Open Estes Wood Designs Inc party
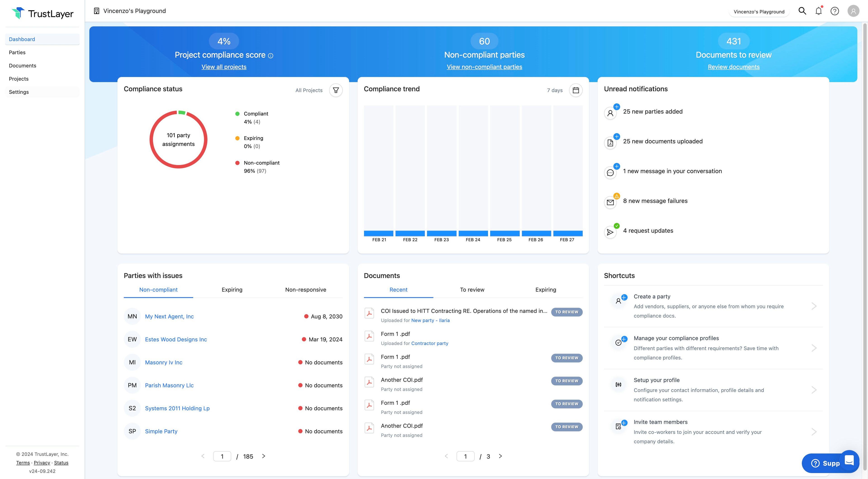This screenshot has height=479, width=868. click(x=176, y=340)
